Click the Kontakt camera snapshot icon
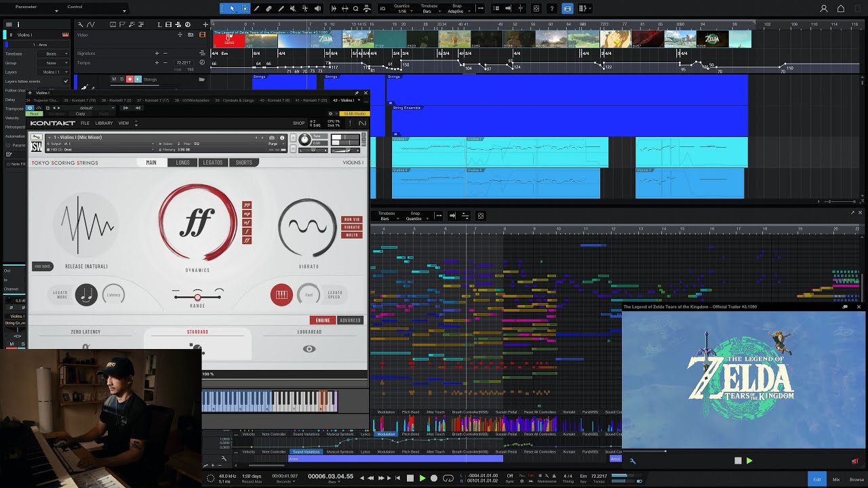 click(272, 138)
